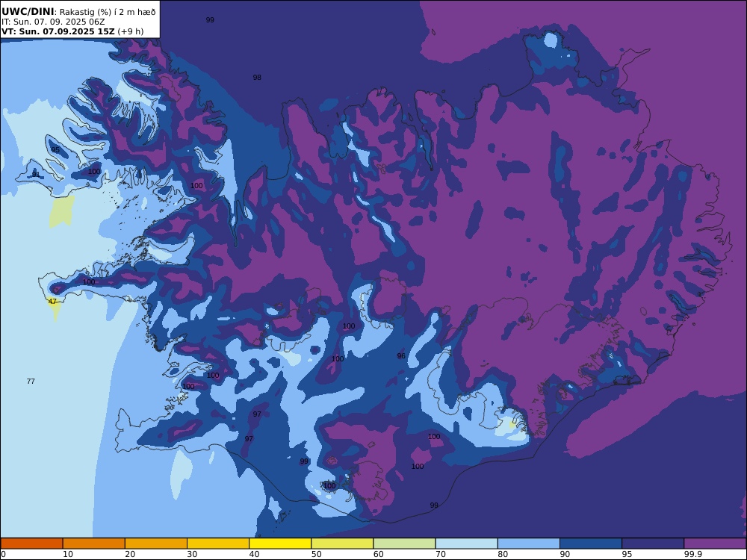
Task: Click the 70–80 pale blue legend swatch
Action: point(466,544)
